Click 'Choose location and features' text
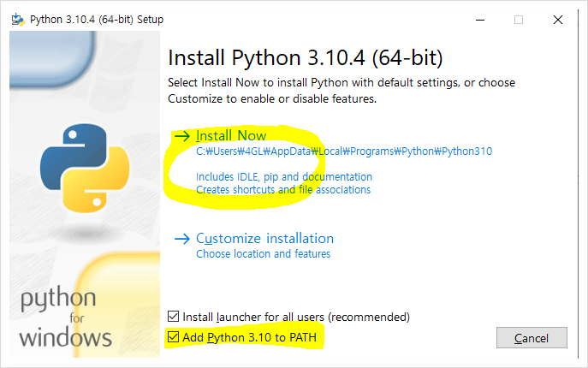588x368 pixels. point(263,254)
